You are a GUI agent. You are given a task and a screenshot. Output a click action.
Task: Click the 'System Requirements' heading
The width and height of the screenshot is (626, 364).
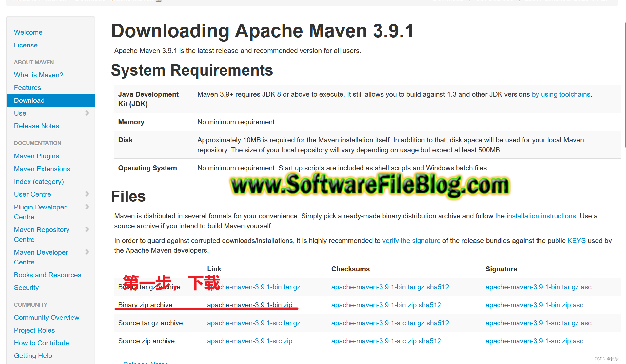192,70
